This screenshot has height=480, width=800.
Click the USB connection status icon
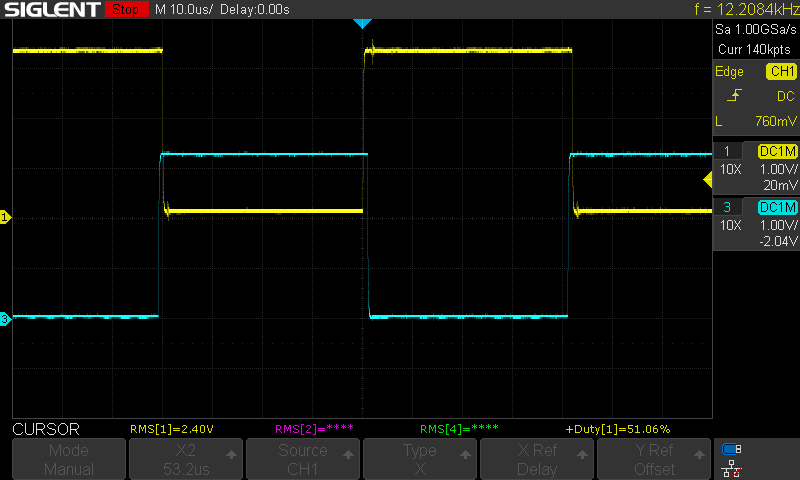(x=733, y=449)
